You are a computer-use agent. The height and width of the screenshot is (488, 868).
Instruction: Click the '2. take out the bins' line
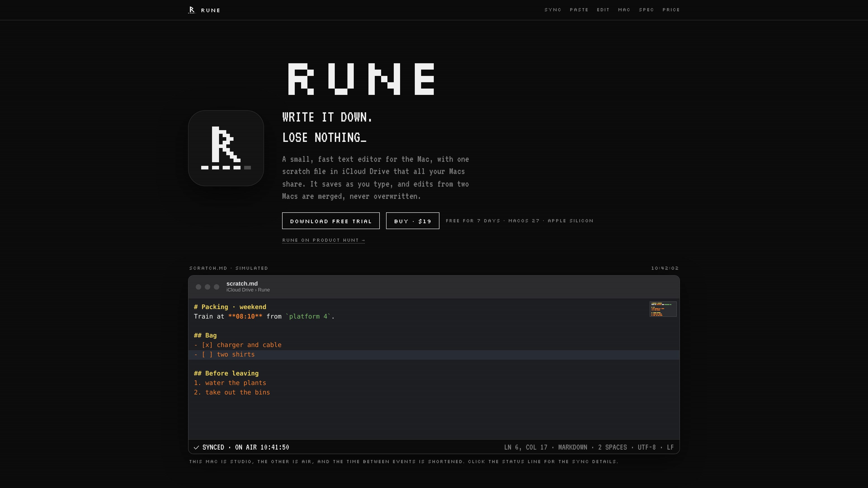[x=232, y=392]
